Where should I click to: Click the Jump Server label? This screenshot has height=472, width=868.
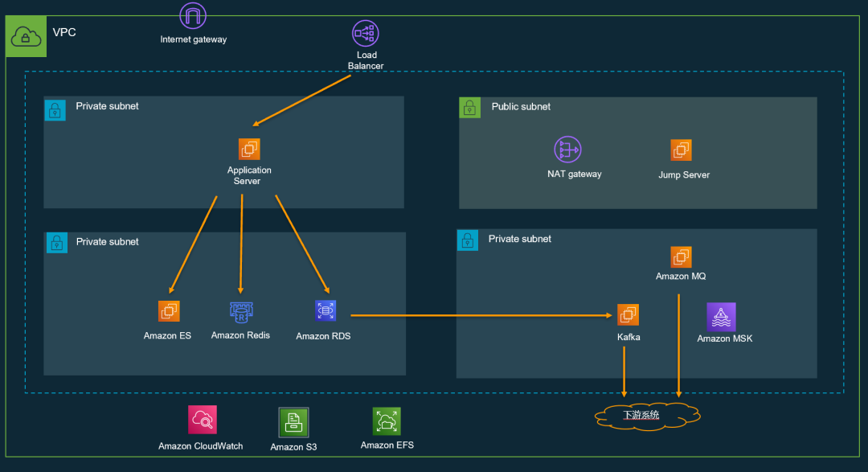[x=684, y=174]
